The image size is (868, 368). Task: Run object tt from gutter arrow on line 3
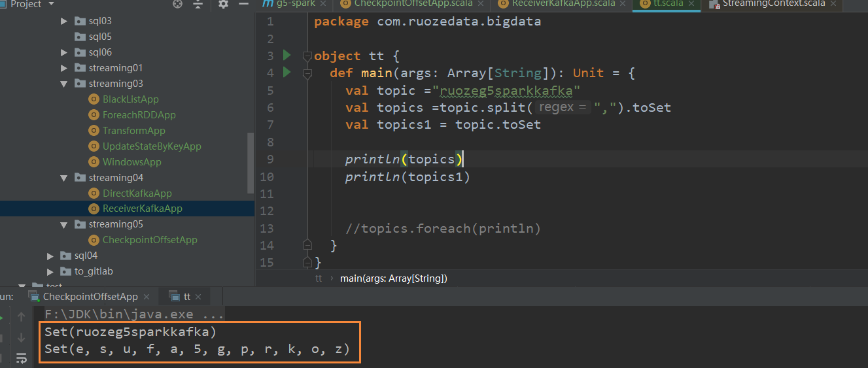click(x=286, y=55)
